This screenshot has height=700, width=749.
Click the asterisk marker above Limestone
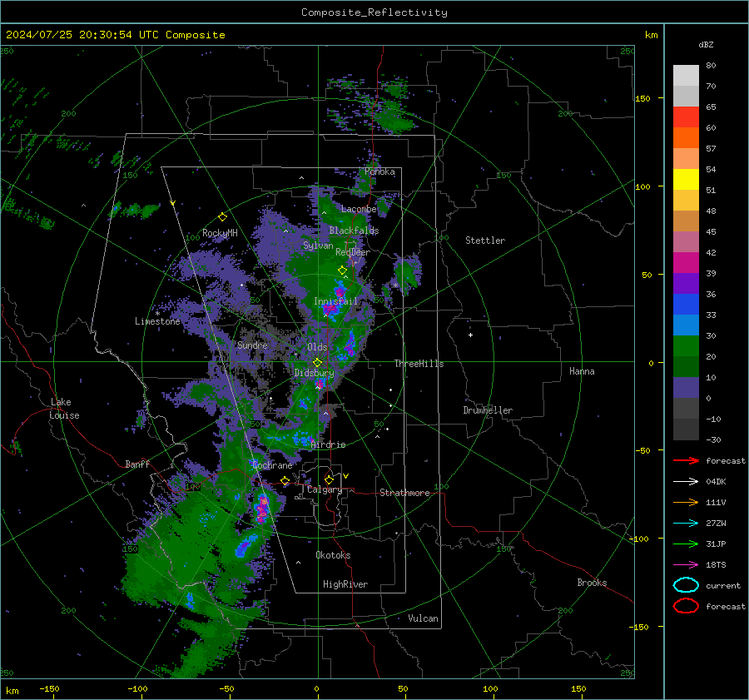[157, 314]
